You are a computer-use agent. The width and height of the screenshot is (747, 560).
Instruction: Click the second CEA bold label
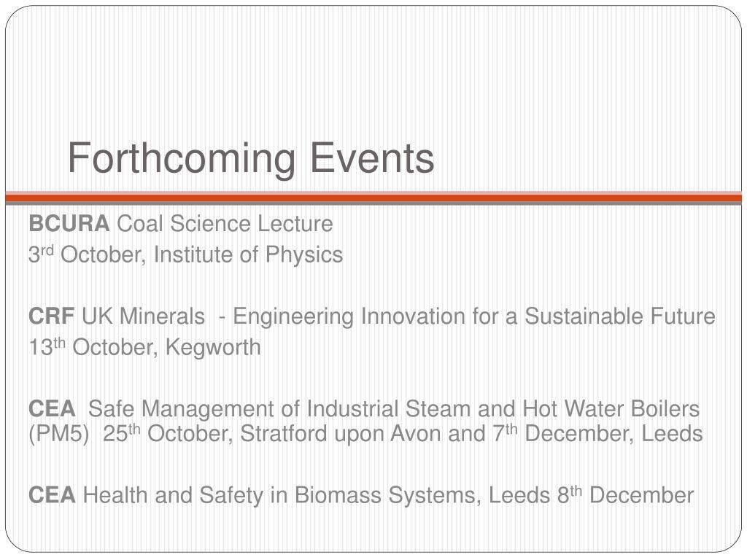(x=52, y=495)
